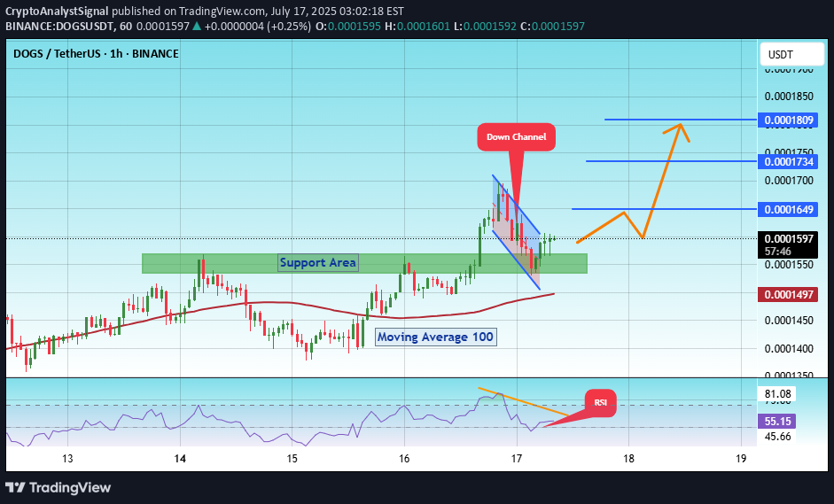The height and width of the screenshot is (504, 834).
Task: Click the BINANCE:DOGSUSDT symbol text
Action: coord(60,26)
